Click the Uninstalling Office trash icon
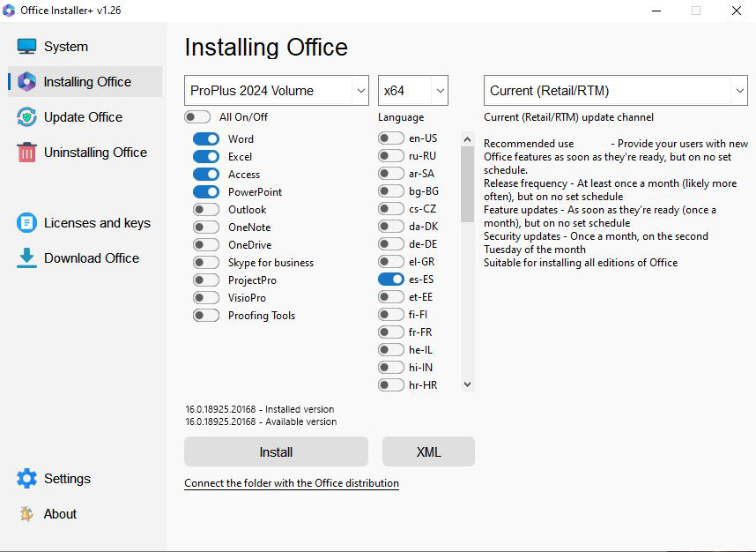Screen dimensions: 756x552 point(26,152)
